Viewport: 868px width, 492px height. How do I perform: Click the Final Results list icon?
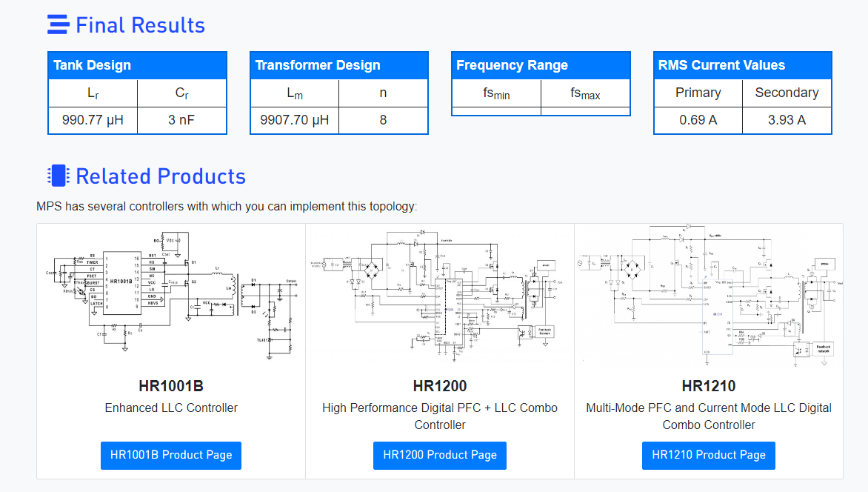[x=58, y=25]
